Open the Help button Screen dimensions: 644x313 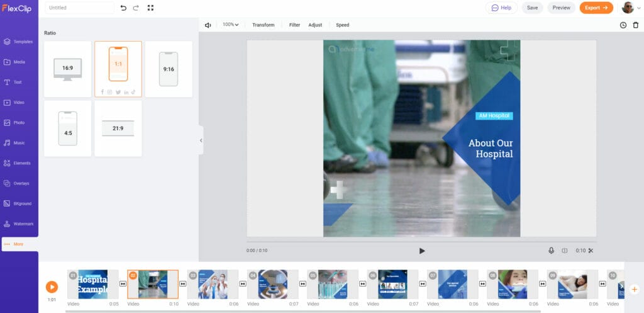point(501,8)
